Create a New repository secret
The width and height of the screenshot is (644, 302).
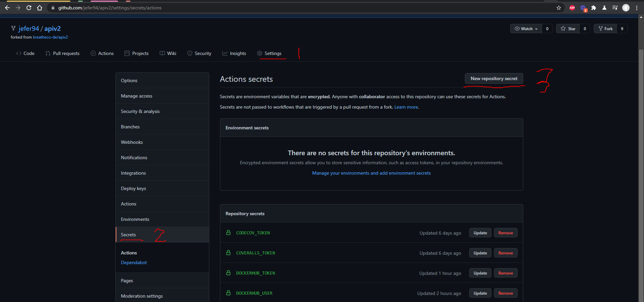click(494, 78)
